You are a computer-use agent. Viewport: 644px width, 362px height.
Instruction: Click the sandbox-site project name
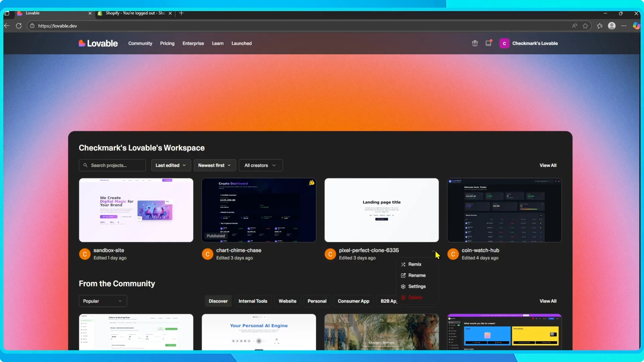coord(109,250)
